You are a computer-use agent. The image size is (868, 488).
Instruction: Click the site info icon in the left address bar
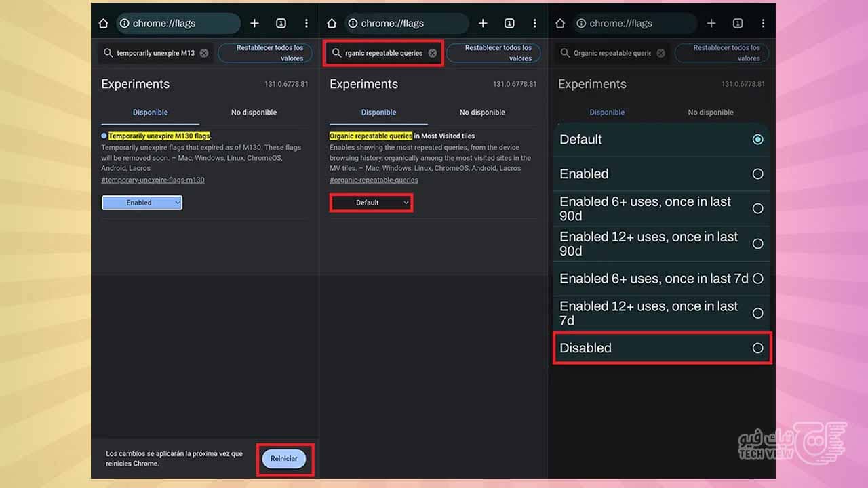point(124,23)
